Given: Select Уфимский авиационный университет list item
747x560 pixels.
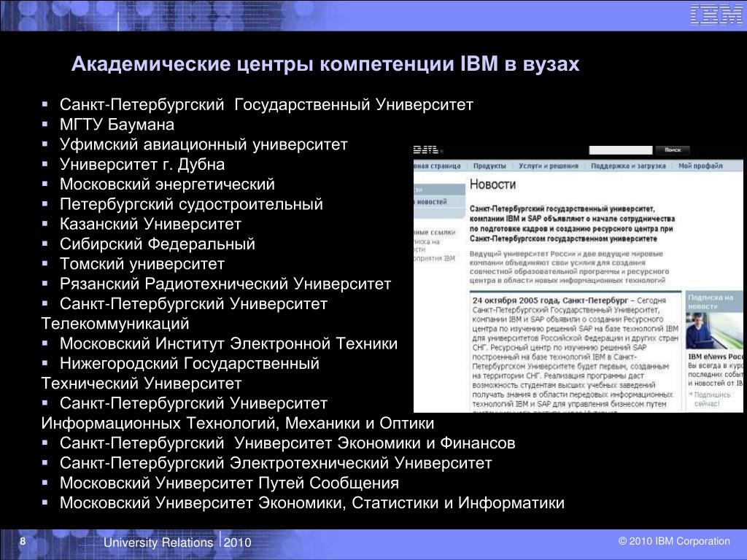Looking at the screenshot, I should pos(204,144).
